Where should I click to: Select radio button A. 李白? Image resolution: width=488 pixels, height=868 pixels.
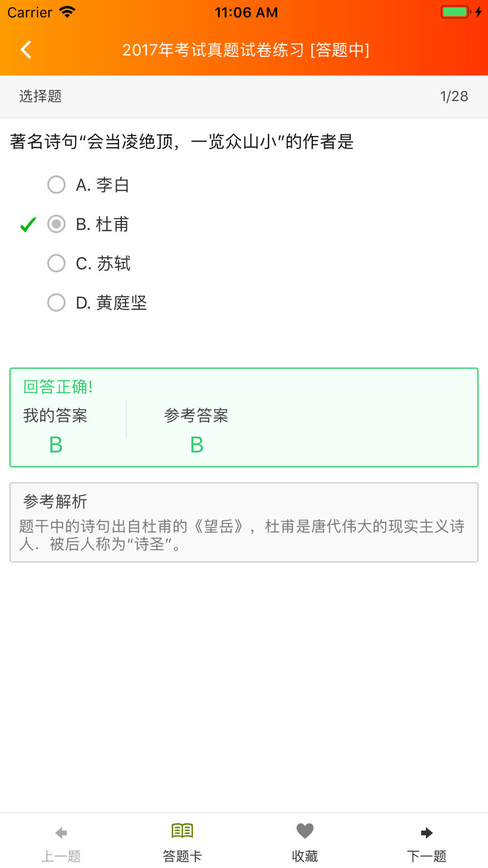(57, 185)
